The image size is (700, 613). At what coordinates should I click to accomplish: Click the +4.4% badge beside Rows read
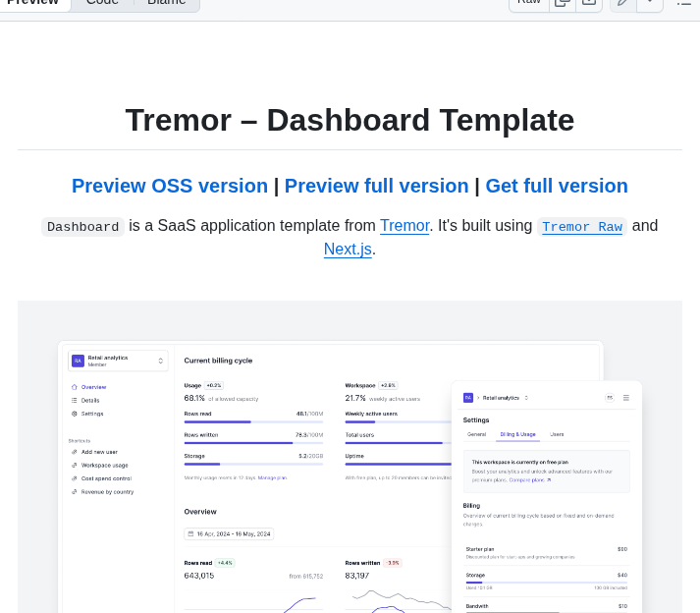(x=225, y=563)
